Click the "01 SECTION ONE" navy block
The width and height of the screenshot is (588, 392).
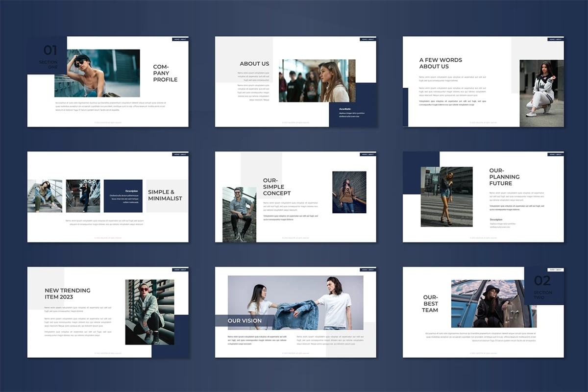click(x=47, y=55)
